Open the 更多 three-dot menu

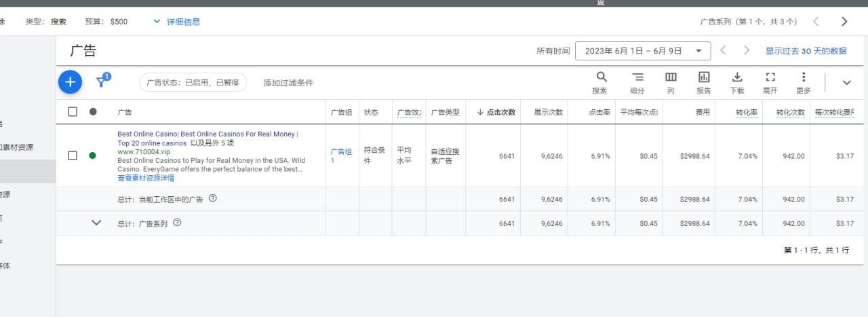pyautogui.click(x=804, y=77)
